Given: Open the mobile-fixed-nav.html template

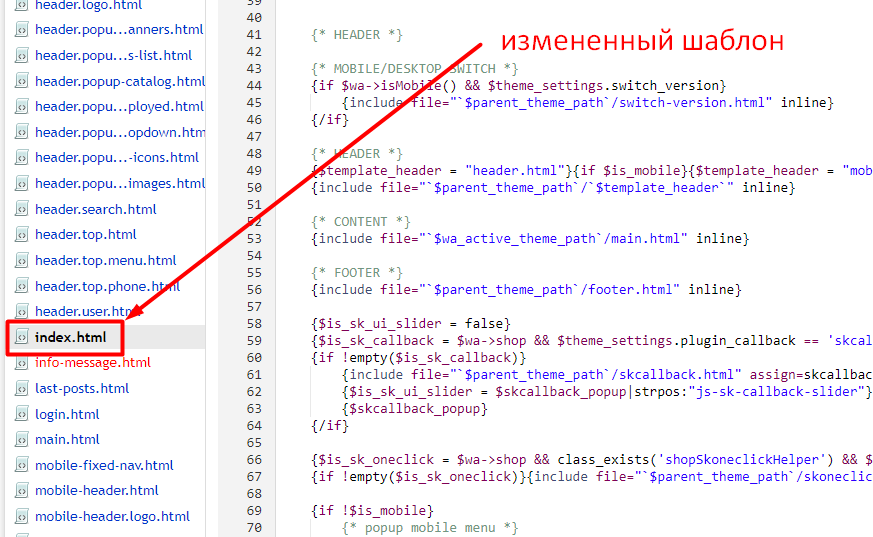Looking at the screenshot, I should point(104,465).
